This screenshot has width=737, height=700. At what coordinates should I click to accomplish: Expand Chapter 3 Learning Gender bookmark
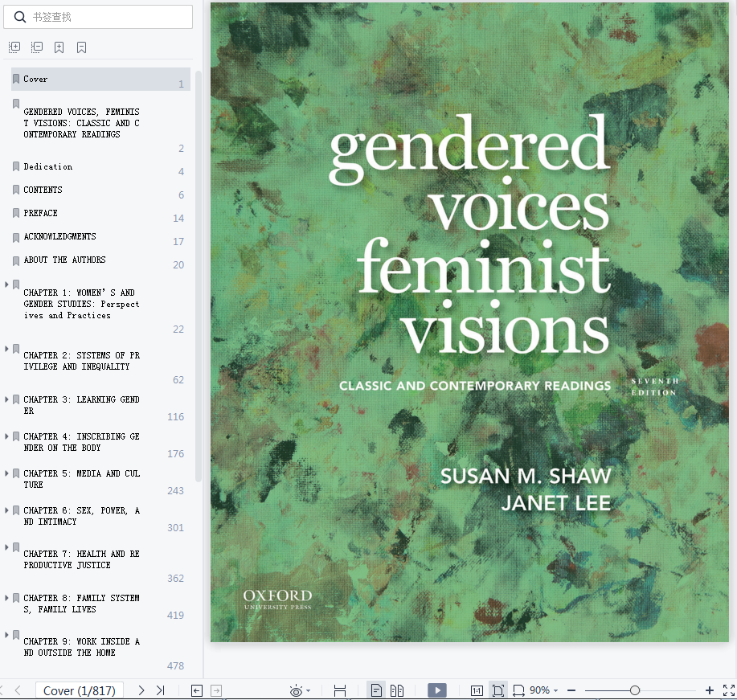click(6, 399)
